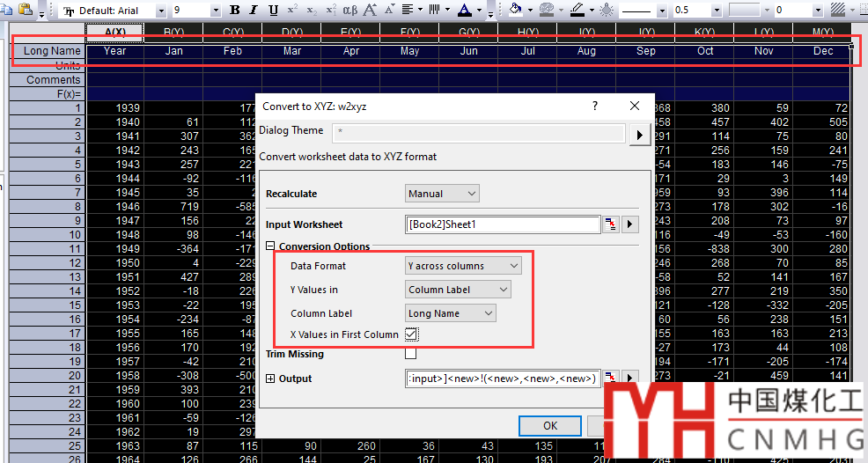Screen dimensions: 868x463
Task: Click the superscript icon
Action: coord(293,11)
